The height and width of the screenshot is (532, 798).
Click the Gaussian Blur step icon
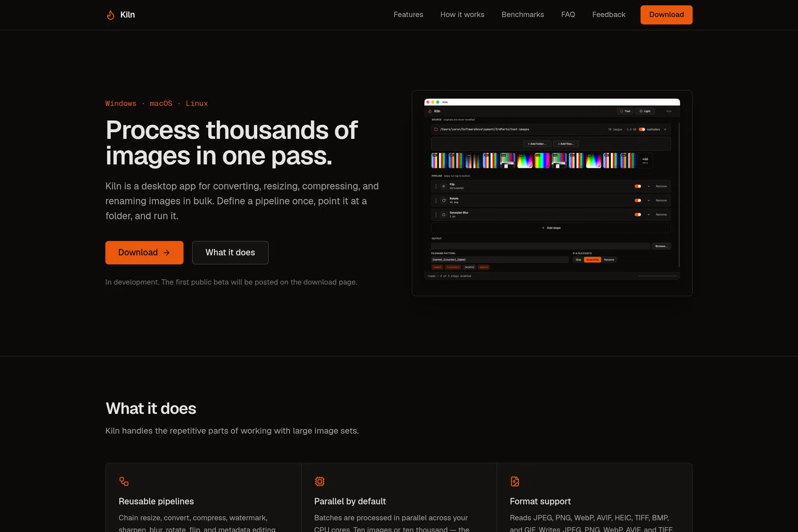click(443, 214)
